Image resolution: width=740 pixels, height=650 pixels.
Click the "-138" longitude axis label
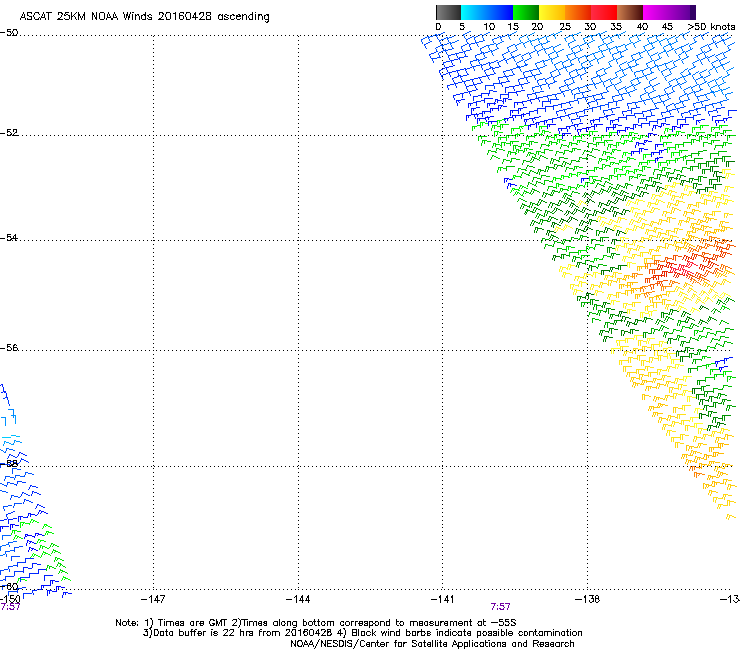pyautogui.click(x=588, y=599)
